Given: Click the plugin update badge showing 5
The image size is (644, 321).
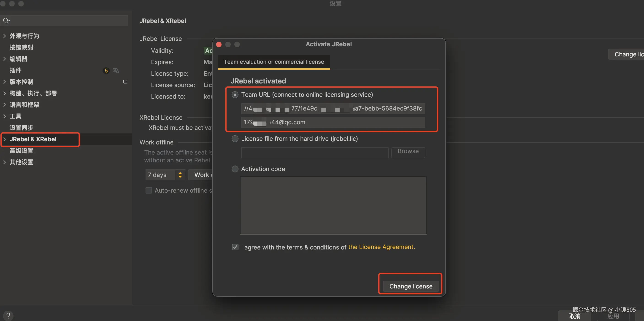Looking at the screenshot, I should (106, 71).
